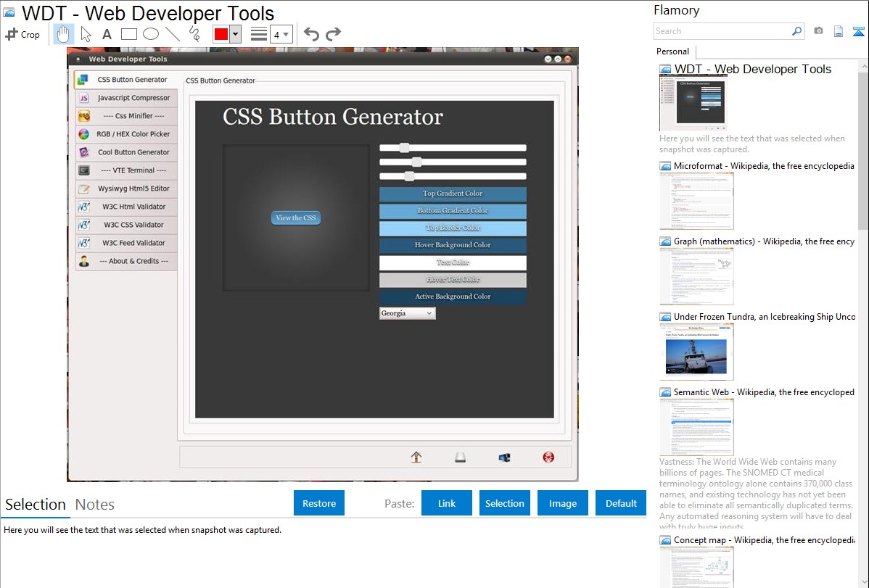
Task: Activate the hand pan tool
Action: [64, 34]
